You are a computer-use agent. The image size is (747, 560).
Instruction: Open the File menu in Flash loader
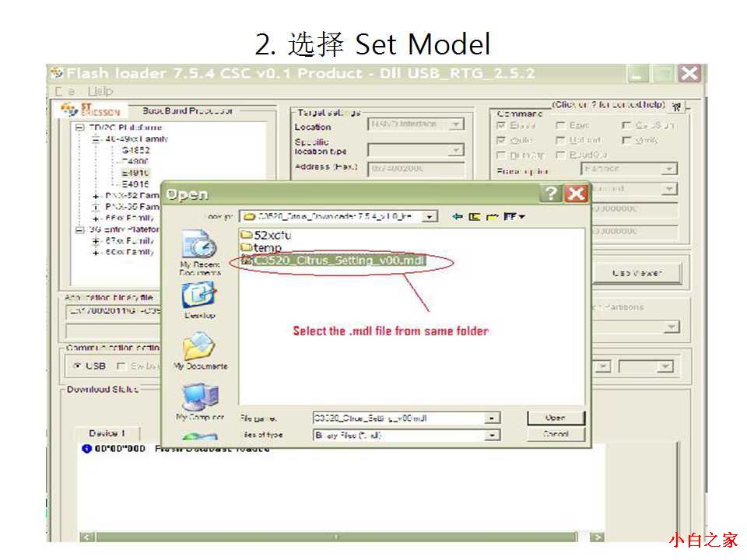pyautogui.click(x=65, y=91)
